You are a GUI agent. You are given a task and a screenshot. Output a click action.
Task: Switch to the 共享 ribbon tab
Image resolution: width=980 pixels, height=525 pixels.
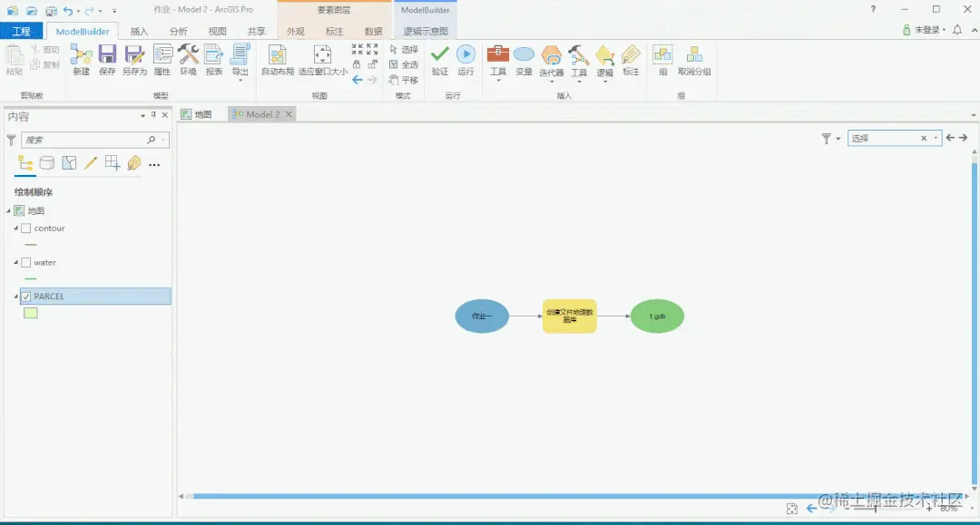(x=256, y=31)
